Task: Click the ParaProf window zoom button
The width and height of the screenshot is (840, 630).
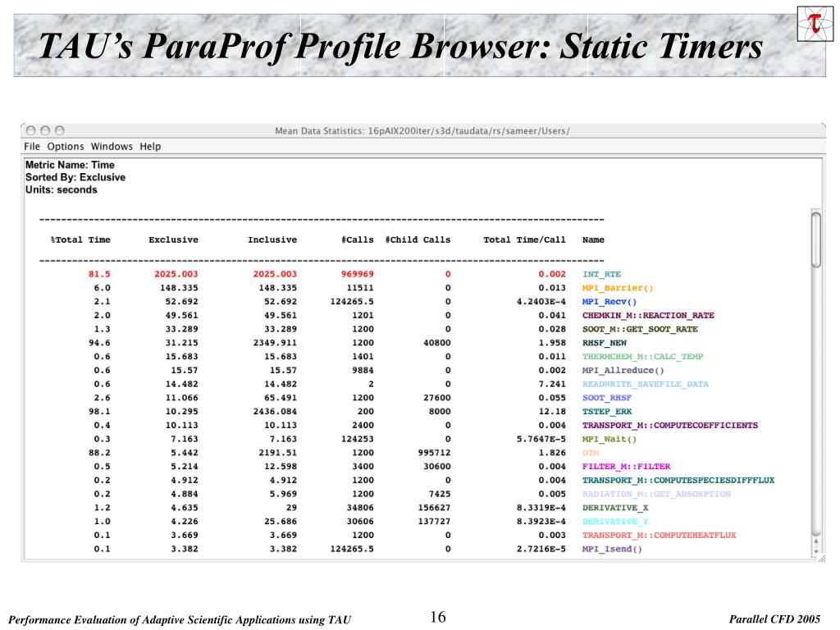Action: (60, 130)
